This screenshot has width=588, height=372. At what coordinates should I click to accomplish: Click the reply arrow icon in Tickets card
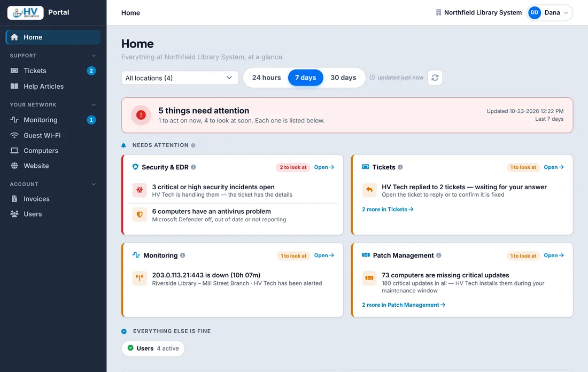369,190
